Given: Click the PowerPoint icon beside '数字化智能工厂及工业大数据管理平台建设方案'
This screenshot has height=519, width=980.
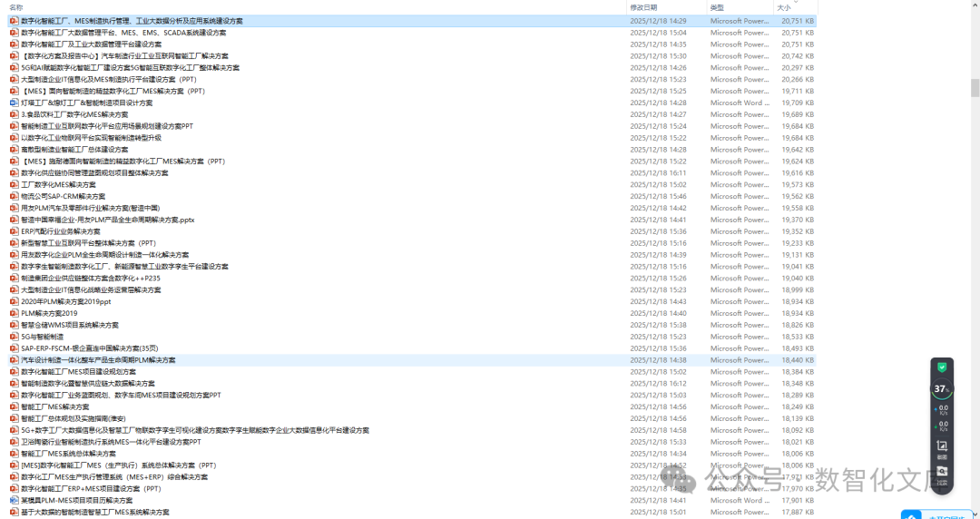Looking at the screenshot, I should pyautogui.click(x=14, y=44).
